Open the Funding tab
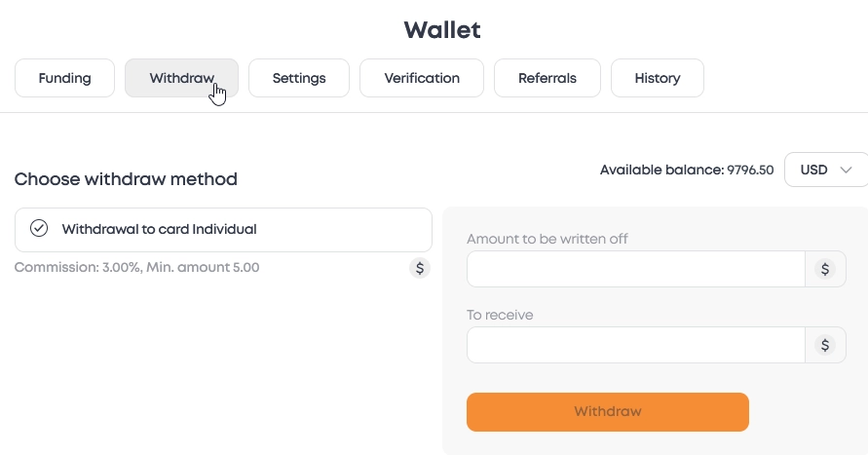Image resolution: width=868 pixels, height=455 pixels. point(64,78)
